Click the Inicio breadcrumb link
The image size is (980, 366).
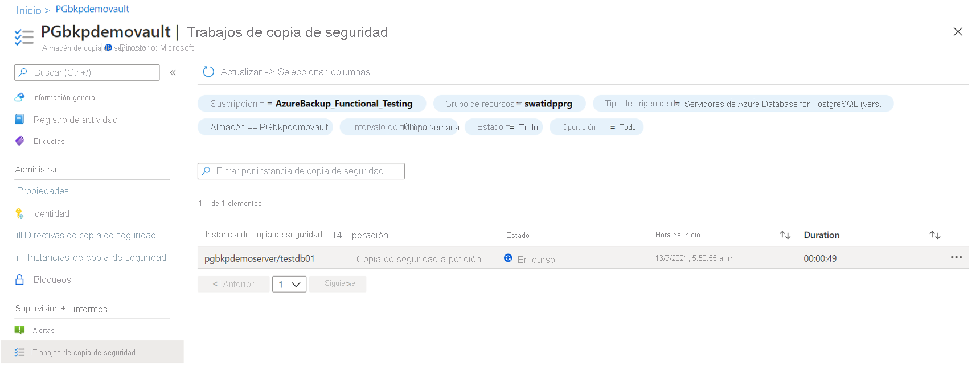pyautogui.click(x=28, y=10)
